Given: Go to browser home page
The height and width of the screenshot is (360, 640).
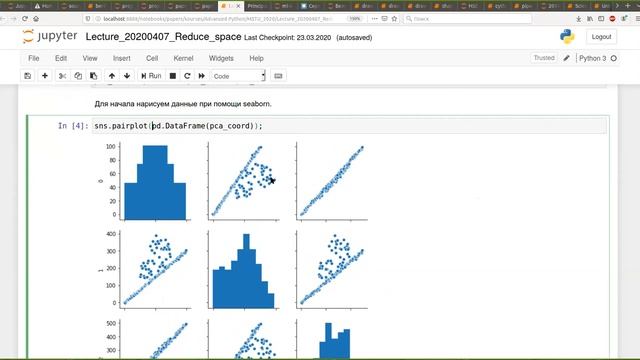Looking at the screenshot, I should 36,19.
